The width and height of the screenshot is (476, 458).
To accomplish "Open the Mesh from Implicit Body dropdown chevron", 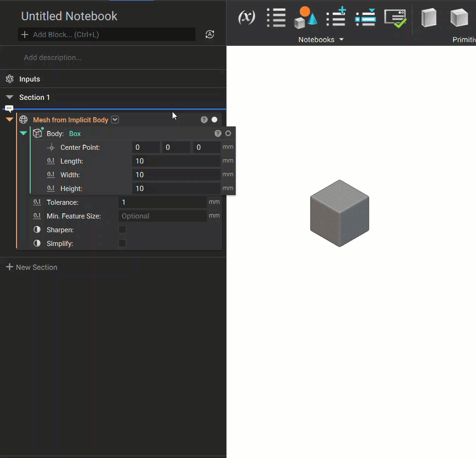I will pos(115,120).
